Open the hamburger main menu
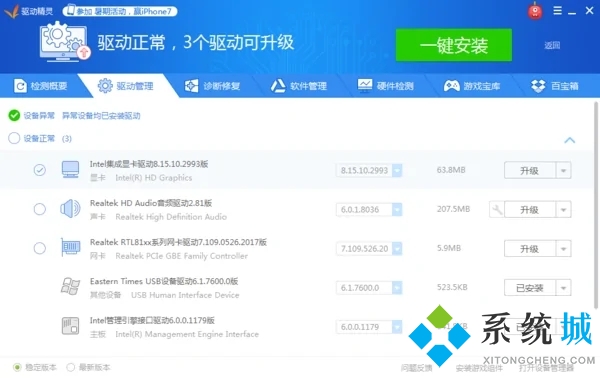This screenshot has height=378, width=600. [x=558, y=10]
